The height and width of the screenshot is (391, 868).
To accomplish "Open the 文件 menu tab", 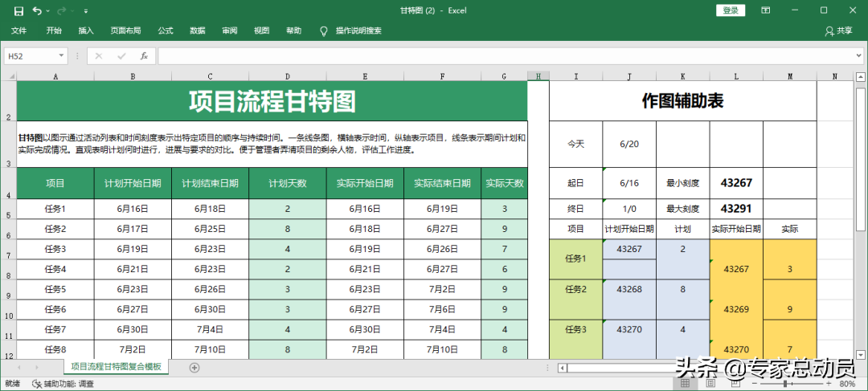I will click(18, 31).
